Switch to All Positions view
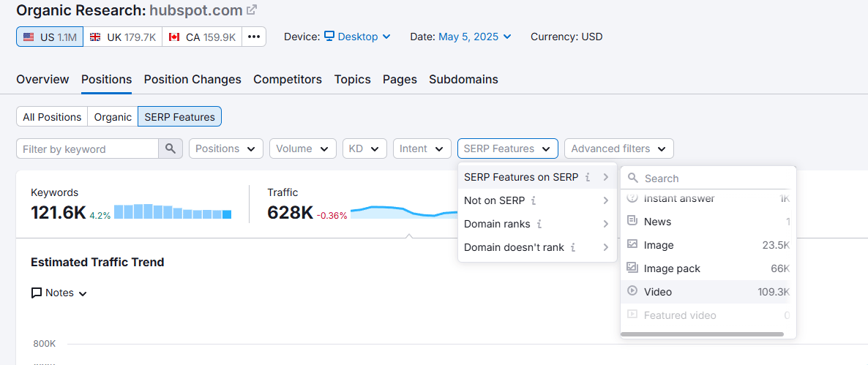This screenshot has width=868, height=365. (x=52, y=117)
